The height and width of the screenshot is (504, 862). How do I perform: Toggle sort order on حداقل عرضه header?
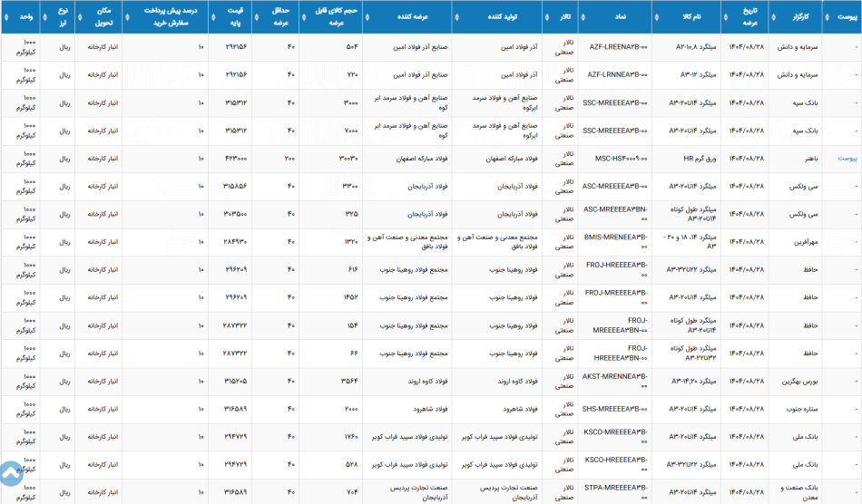276,17
